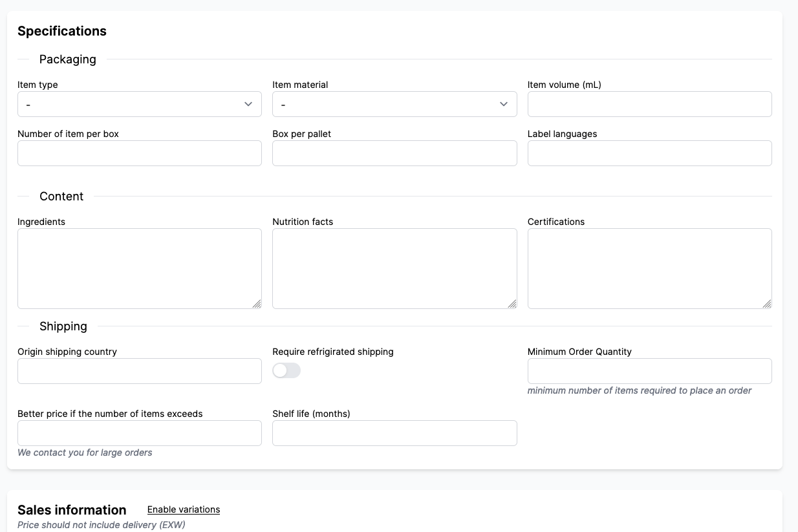Click the Minimum Order Quantity input
The height and width of the screenshot is (532, 798).
tap(649, 371)
